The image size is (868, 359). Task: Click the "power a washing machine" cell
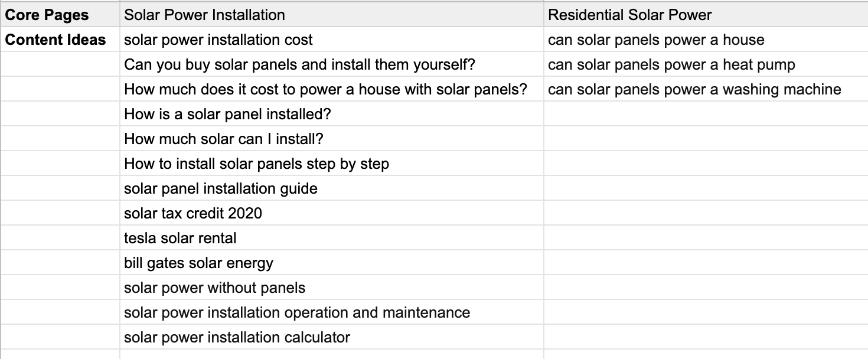pos(694,89)
